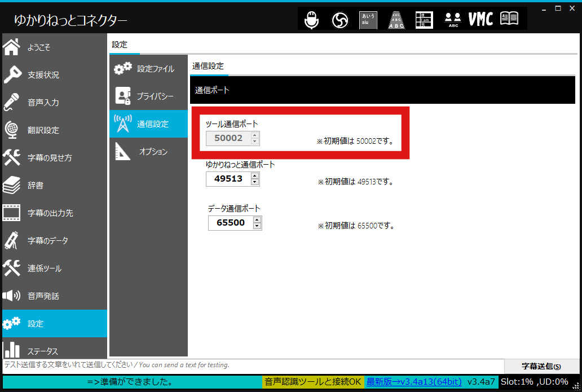
Task: Click the two-people ABC icon in the top toolbar
Action: point(453,20)
